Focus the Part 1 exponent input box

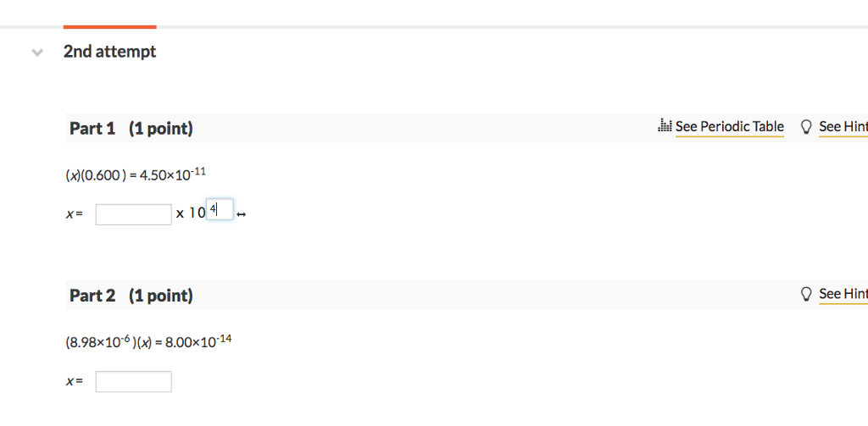(x=220, y=209)
